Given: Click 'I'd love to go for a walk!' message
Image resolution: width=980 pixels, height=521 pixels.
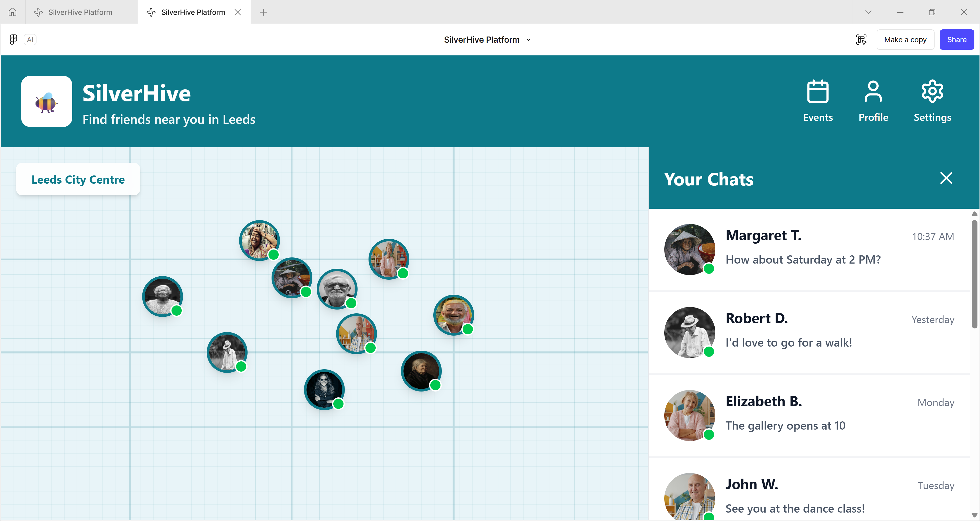Looking at the screenshot, I should click(x=789, y=343).
